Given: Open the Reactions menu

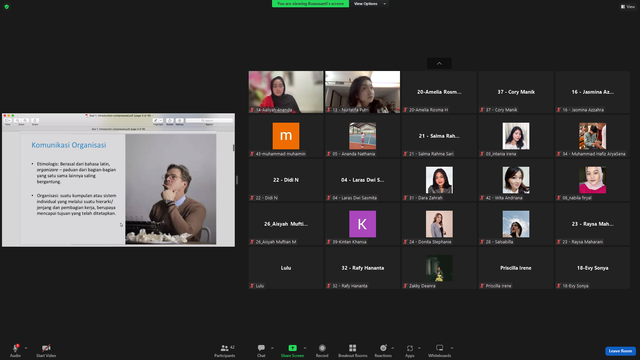Looking at the screenshot, I should [383, 350].
